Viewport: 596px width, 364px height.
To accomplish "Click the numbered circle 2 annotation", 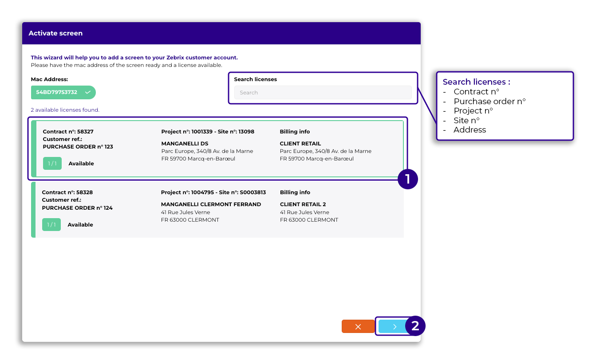I will 415,326.
